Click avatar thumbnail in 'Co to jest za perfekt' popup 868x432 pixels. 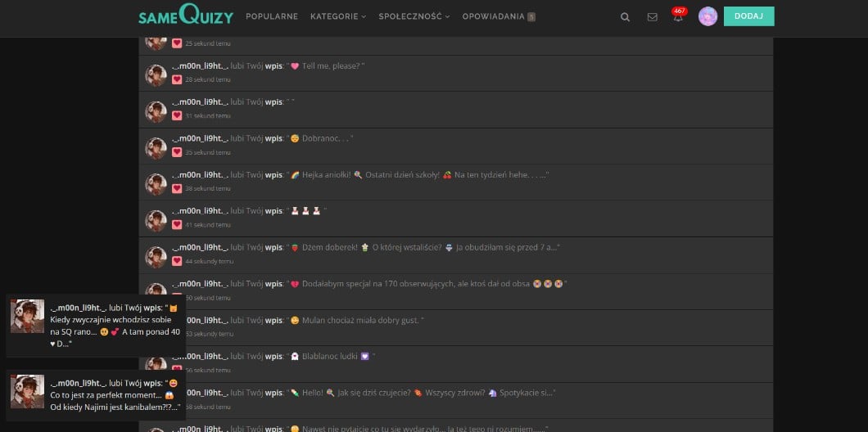27,391
